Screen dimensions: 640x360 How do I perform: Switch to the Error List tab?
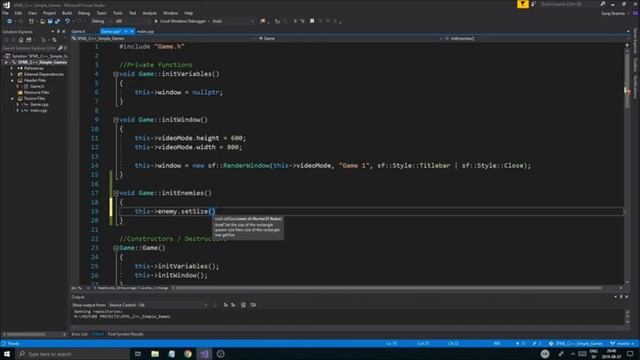click(80, 334)
